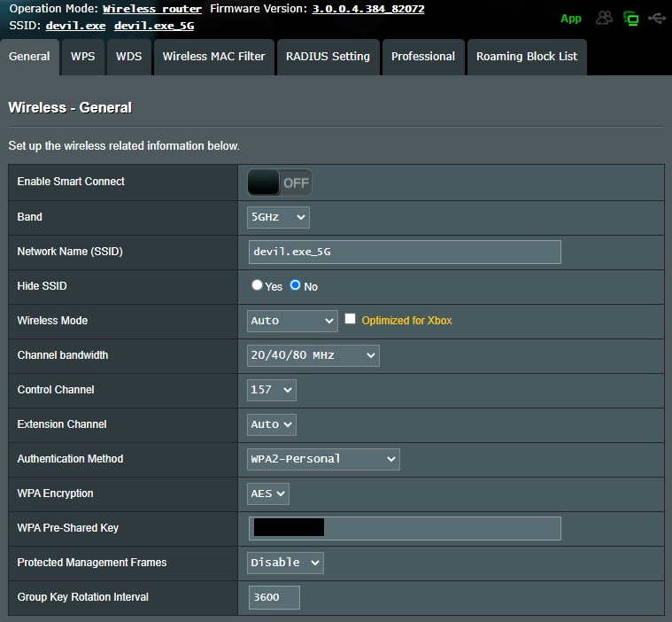Click the Network Name (SSID) field

coord(405,252)
